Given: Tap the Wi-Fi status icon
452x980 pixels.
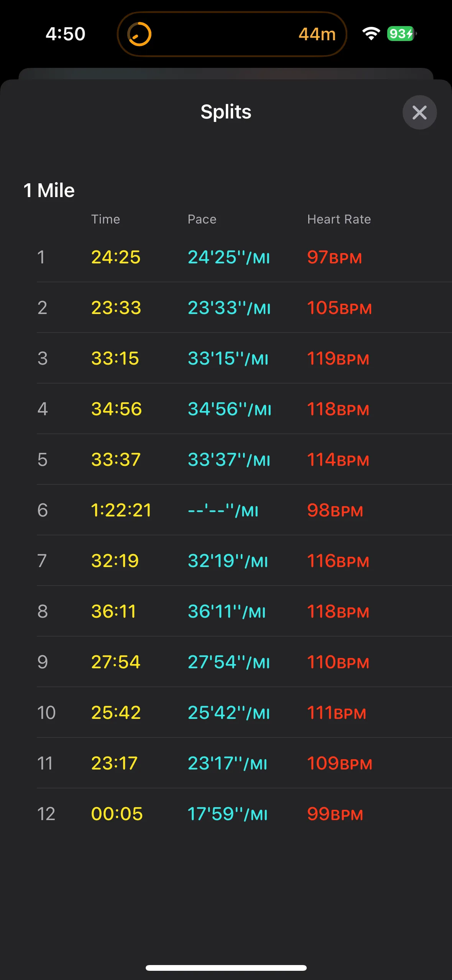Looking at the screenshot, I should (x=371, y=34).
